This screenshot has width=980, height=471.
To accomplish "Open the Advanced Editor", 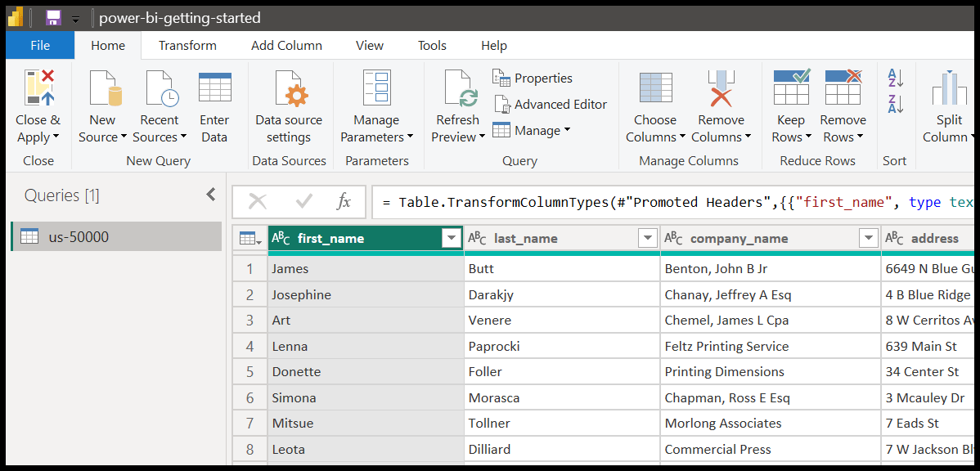I will click(551, 105).
